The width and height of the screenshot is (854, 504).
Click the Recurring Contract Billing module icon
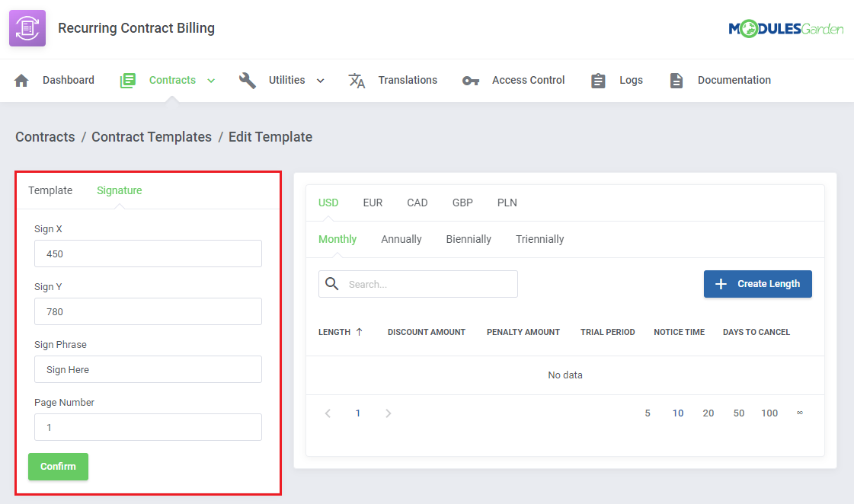(27, 28)
